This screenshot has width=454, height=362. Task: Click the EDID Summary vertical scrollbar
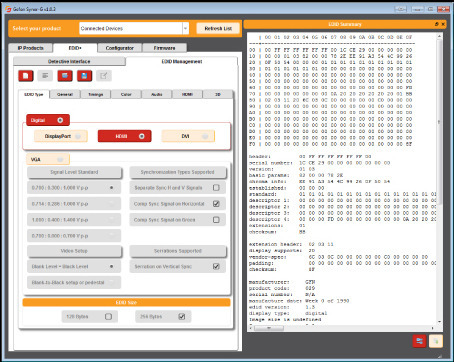click(439, 121)
